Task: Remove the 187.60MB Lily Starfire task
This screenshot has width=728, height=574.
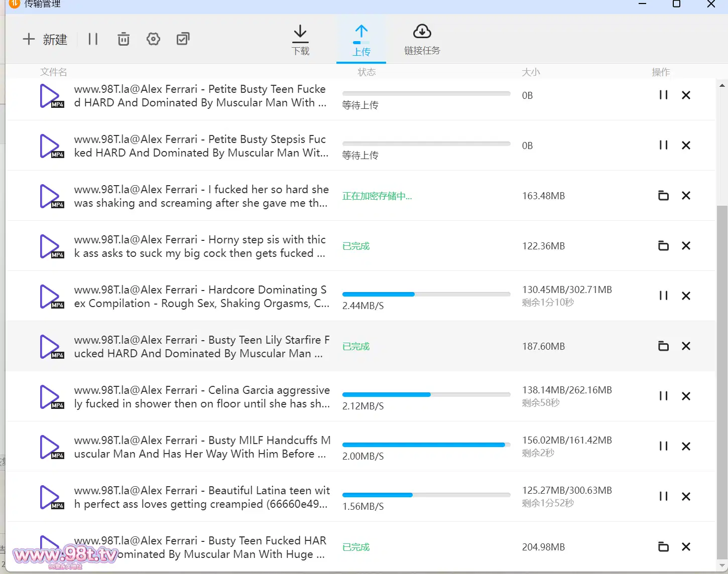Action: coord(686,346)
